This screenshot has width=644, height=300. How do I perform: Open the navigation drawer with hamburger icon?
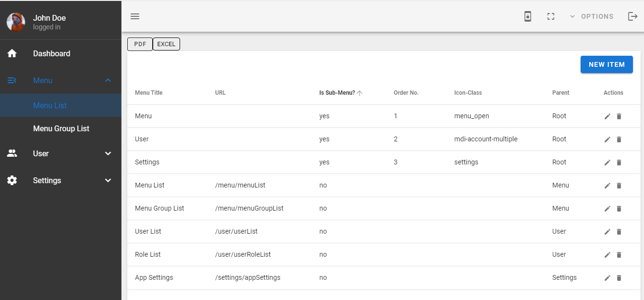click(135, 16)
